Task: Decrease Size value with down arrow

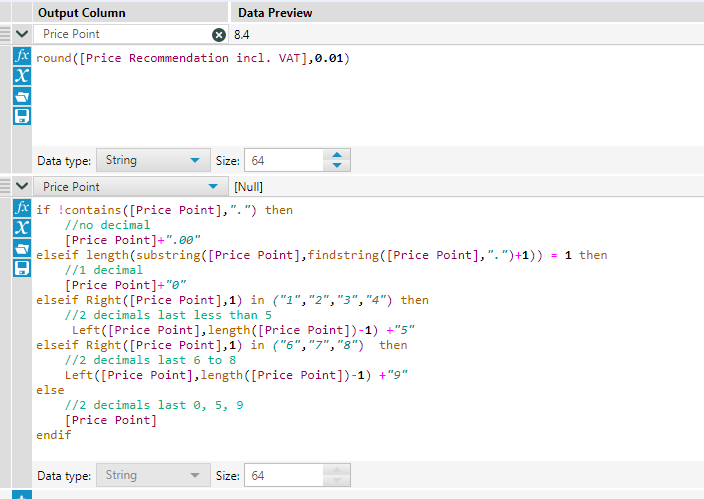Action: point(338,165)
